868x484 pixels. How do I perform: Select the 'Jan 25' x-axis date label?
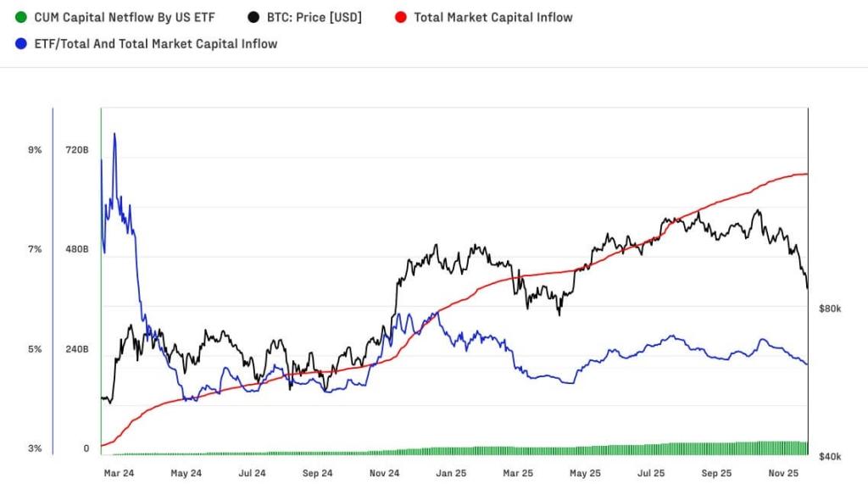tap(450, 473)
